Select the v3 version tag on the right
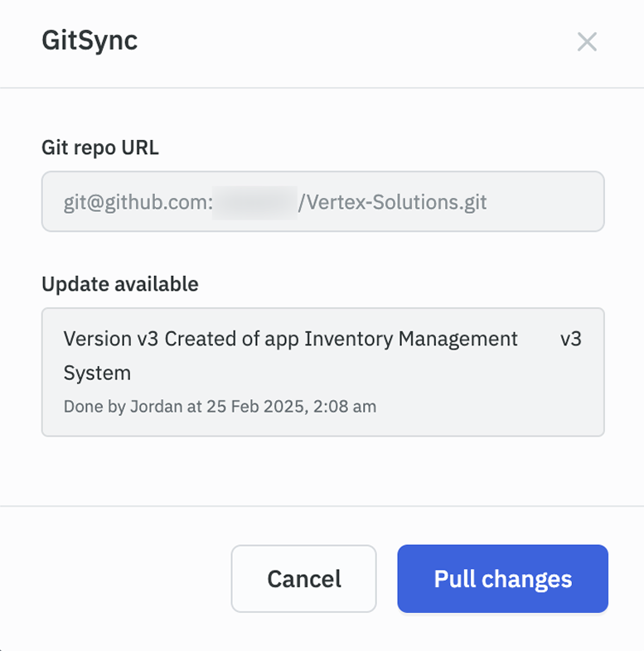Screen dimensions: 644x651 (x=571, y=339)
